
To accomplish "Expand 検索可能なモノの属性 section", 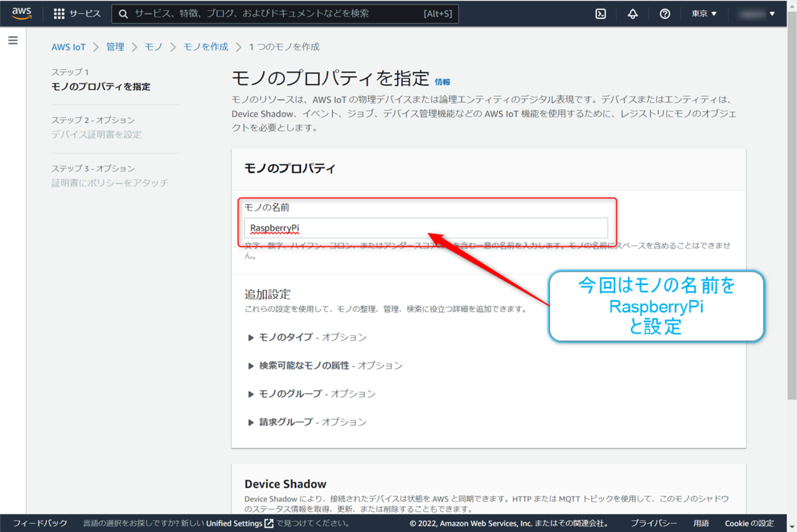I will (x=325, y=365).
